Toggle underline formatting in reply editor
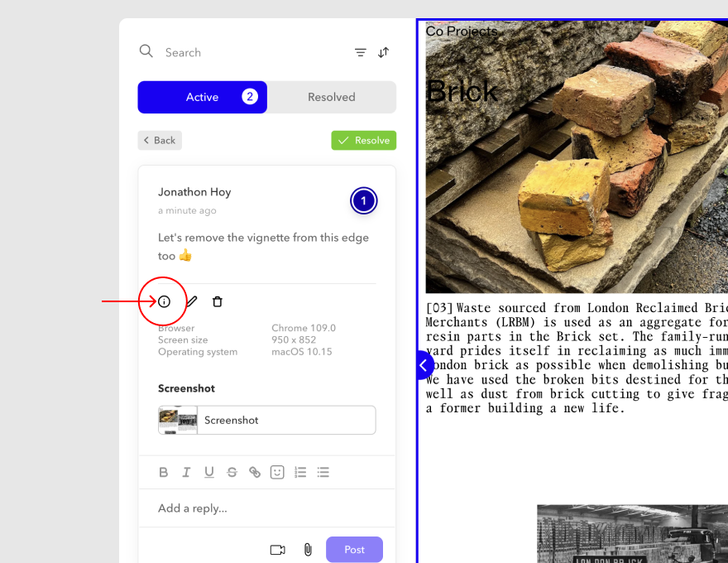This screenshot has height=563, width=728. (x=209, y=472)
